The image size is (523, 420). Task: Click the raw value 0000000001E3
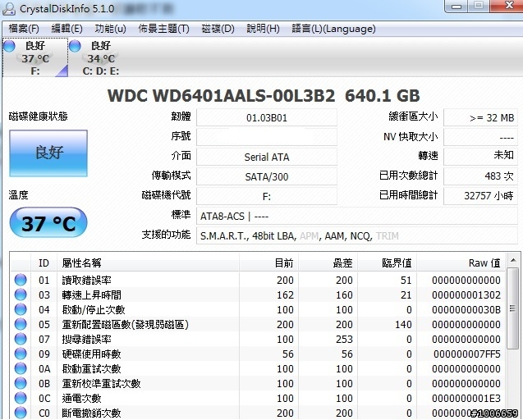coord(466,399)
